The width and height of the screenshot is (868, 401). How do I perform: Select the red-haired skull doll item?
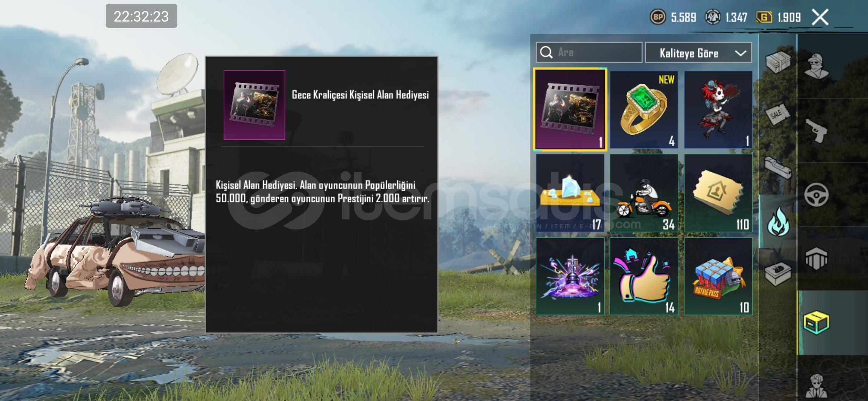(x=718, y=110)
